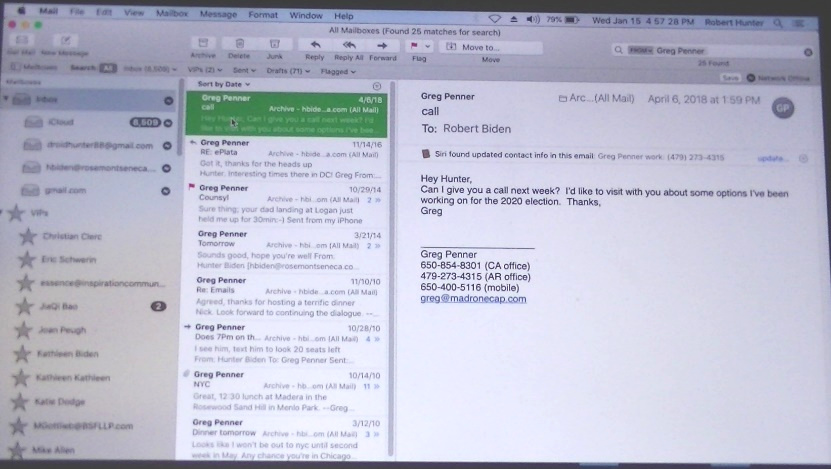The height and width of the screenshot is (469, 831).
Task: Expand the Flagged favorites dropdown
Action: coord(338,71)
